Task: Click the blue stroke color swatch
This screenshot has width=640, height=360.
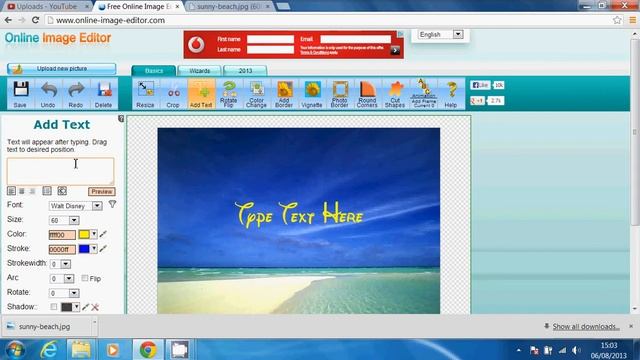Action: click(x=84, y=249)
